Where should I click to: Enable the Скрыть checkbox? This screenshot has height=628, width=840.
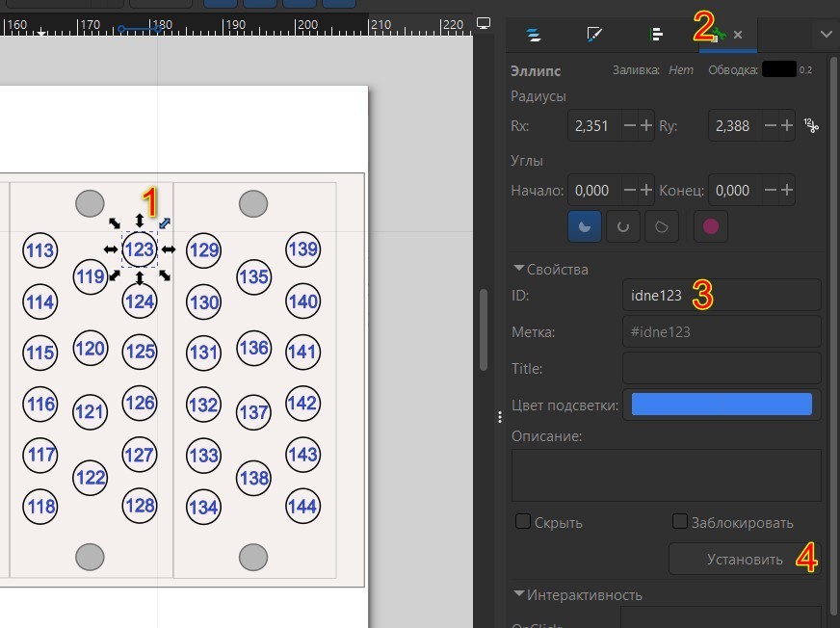(x=523, y=521)
